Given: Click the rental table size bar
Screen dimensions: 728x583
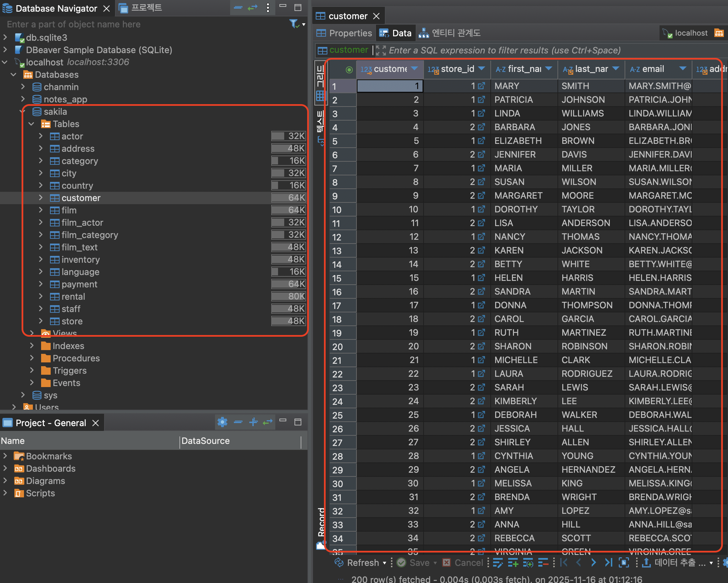Looking at the screenshot, I should [288, 296].
